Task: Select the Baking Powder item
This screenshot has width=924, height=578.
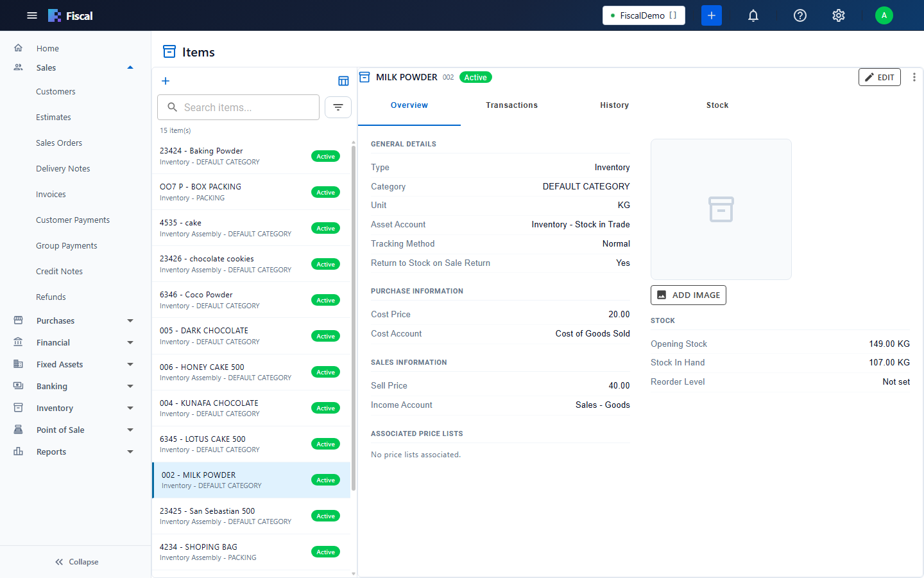Action: click(252, 156)
